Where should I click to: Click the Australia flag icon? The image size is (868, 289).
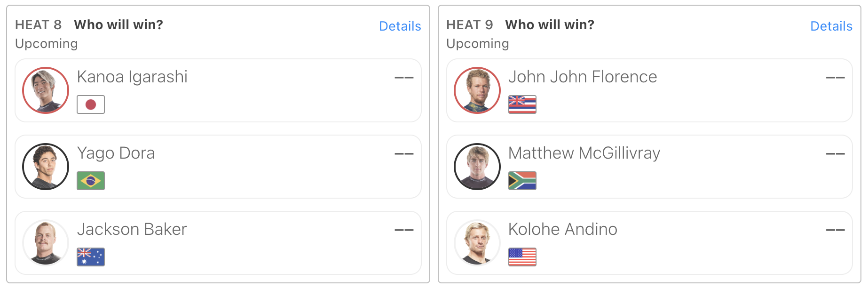coord(91,257)
